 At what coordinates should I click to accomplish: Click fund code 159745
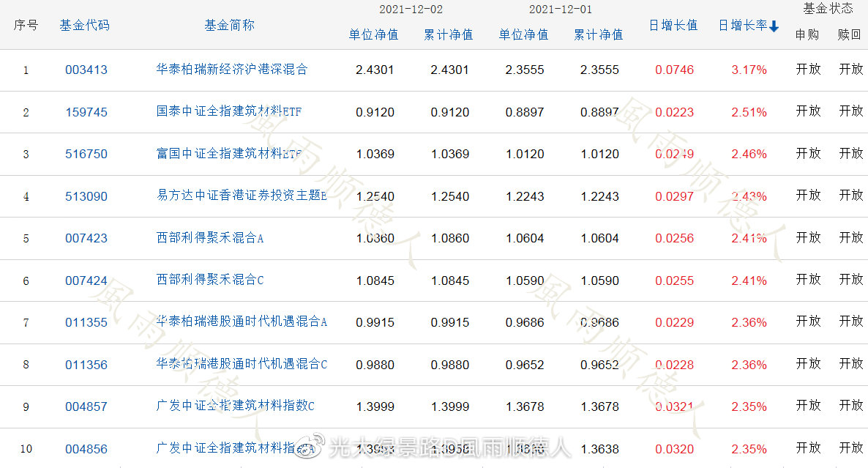[x=86, y=112]
